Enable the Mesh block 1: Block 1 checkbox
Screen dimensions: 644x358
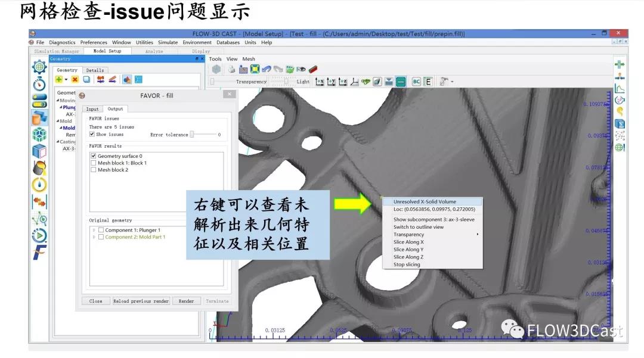(93, 163)
